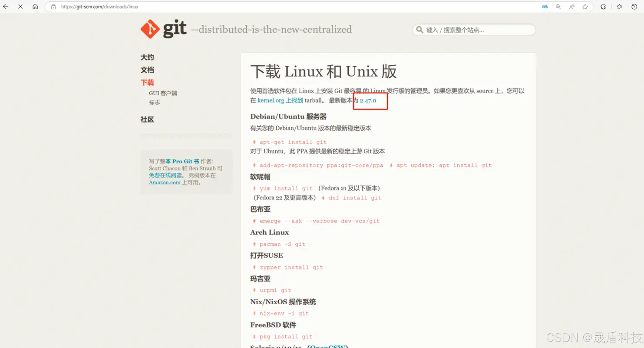
Task: Open the 社区 (Community) sidebar section
Action: (147, 119)
